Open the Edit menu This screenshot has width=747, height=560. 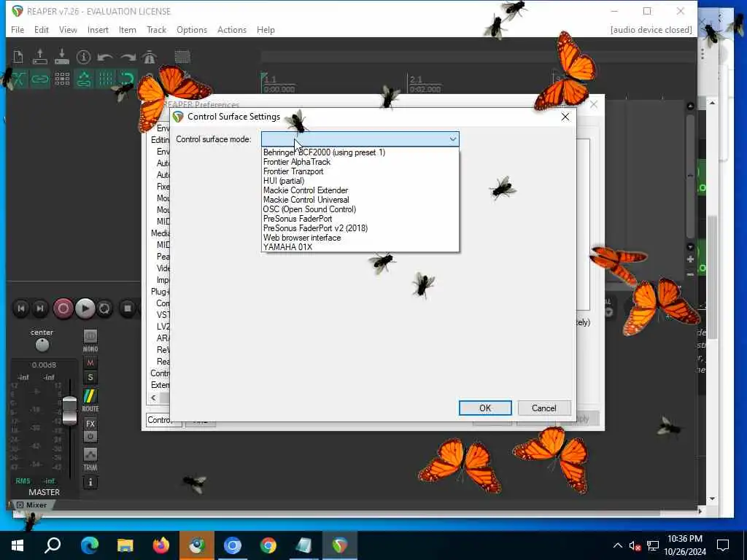[42, 29]
